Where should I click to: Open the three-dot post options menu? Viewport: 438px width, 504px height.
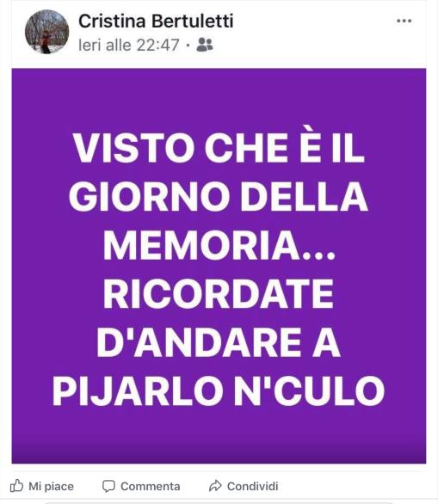coord(404,21)
